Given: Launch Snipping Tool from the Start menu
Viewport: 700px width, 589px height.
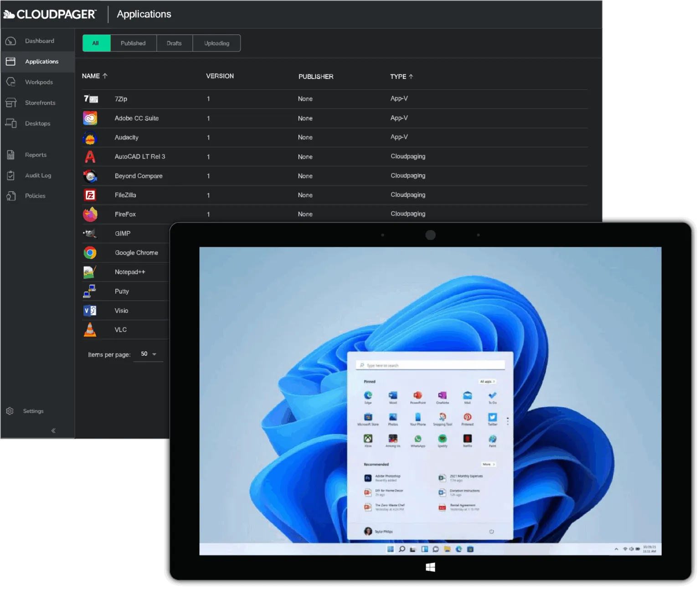Looking at the screenshot, I should [442, 418].
